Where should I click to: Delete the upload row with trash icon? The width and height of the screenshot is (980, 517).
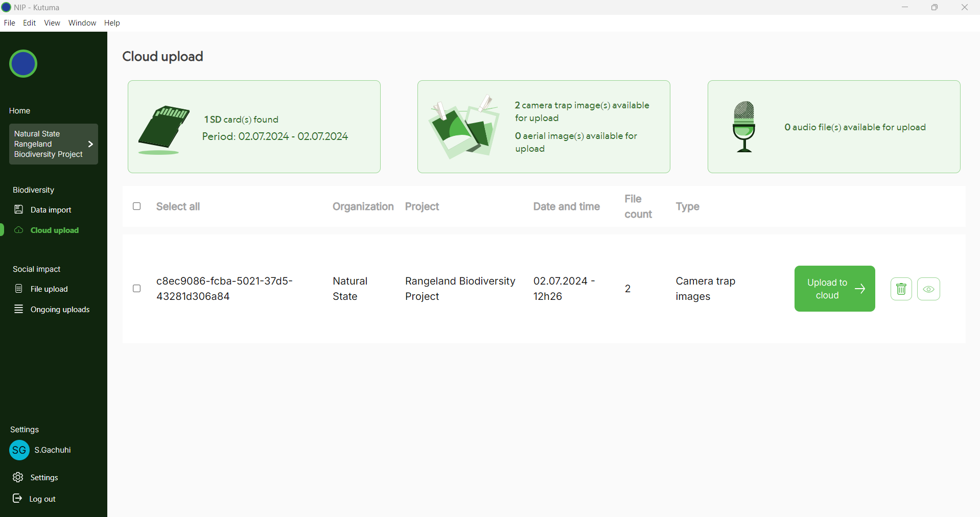[x=901, y=289]
